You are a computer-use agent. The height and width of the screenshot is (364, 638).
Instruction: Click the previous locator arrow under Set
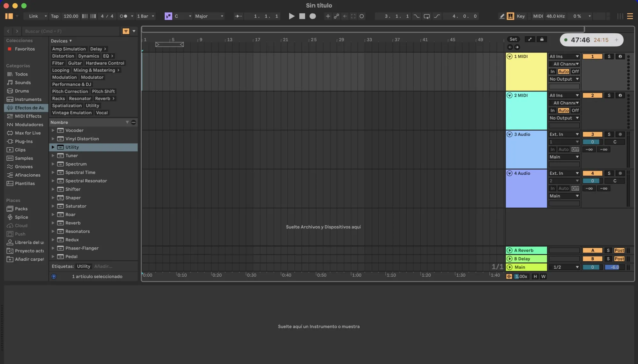(510, 47)
